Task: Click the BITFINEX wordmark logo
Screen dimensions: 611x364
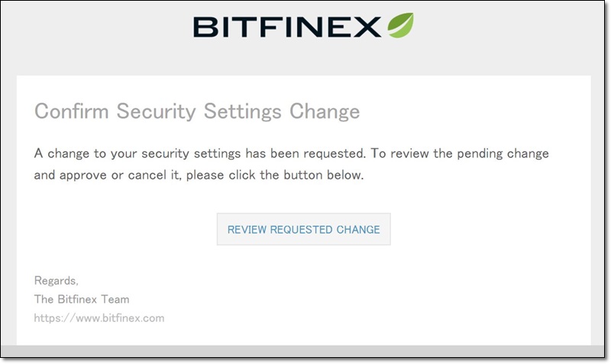Action: [287, 27]
